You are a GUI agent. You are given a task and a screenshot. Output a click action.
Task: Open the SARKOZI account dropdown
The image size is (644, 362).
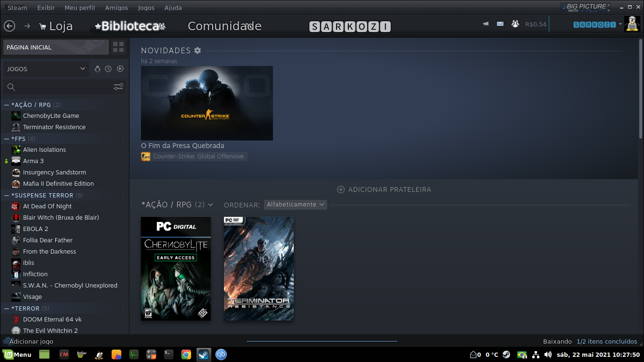[597, 25]
